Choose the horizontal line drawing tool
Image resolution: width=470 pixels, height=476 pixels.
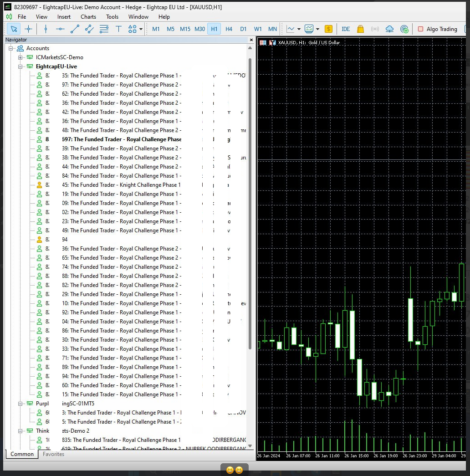[x=60, y=29]
